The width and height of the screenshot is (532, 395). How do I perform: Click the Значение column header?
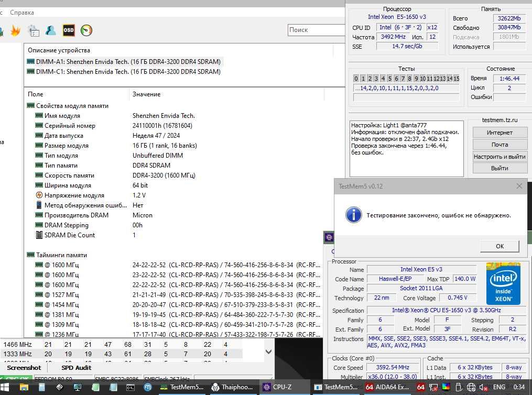[147, 94]
